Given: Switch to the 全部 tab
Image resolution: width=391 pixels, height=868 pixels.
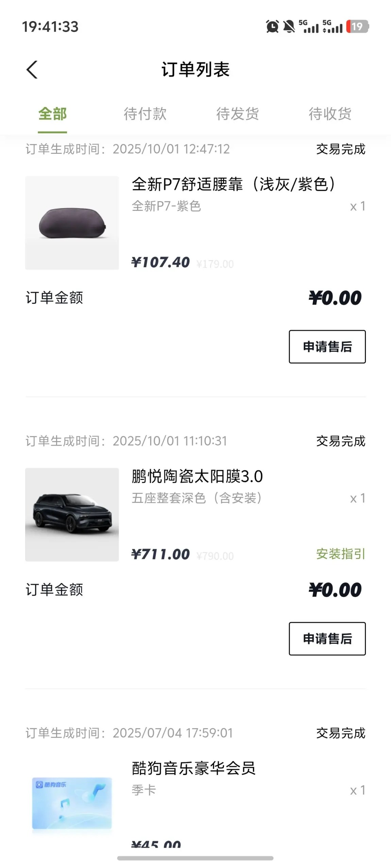Looking at the screenshot, I should [52, 114].
